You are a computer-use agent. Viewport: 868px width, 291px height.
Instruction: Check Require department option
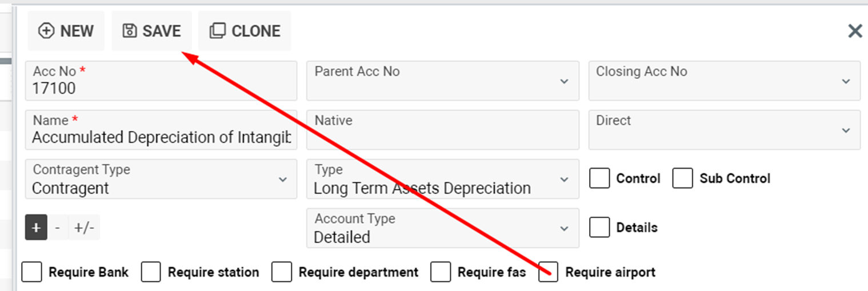(x=282, y=272)
